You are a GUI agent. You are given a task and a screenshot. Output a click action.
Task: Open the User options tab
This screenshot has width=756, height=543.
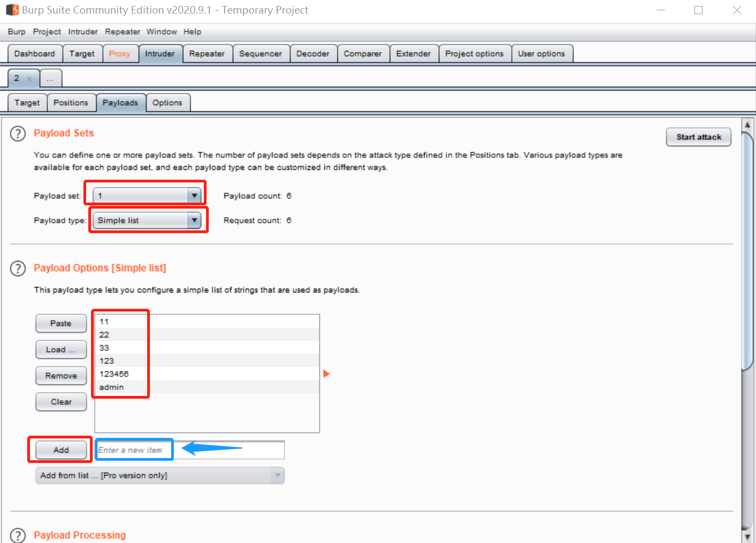542,53
